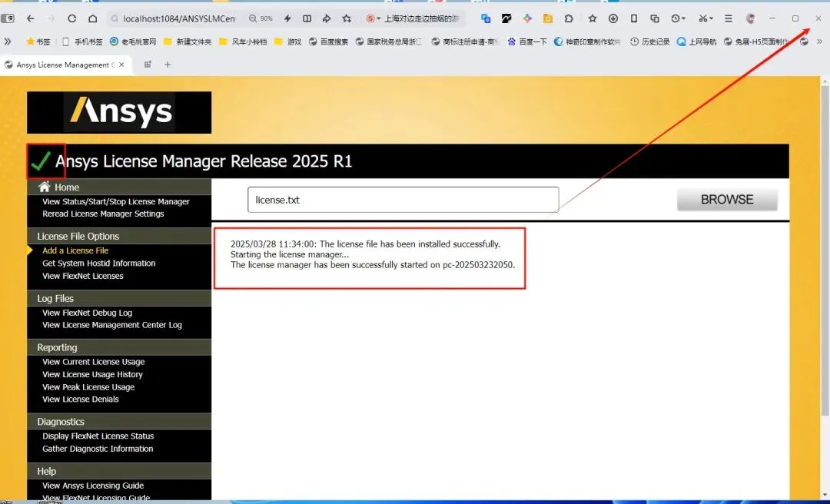Go back with the browser back arrow
The height and width of the screenshot is (504, 830).
(x=31, y=18)
